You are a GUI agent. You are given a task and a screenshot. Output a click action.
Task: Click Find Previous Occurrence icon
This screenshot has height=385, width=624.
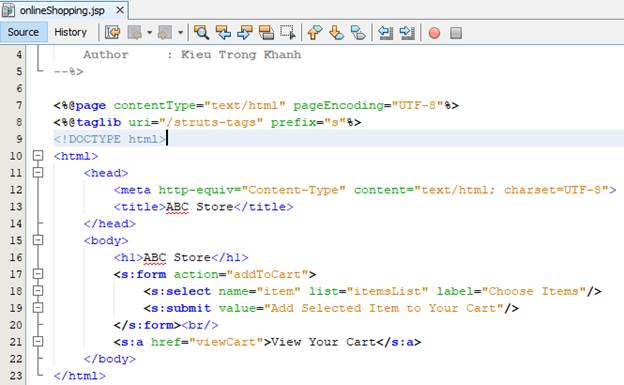[223, 32]
